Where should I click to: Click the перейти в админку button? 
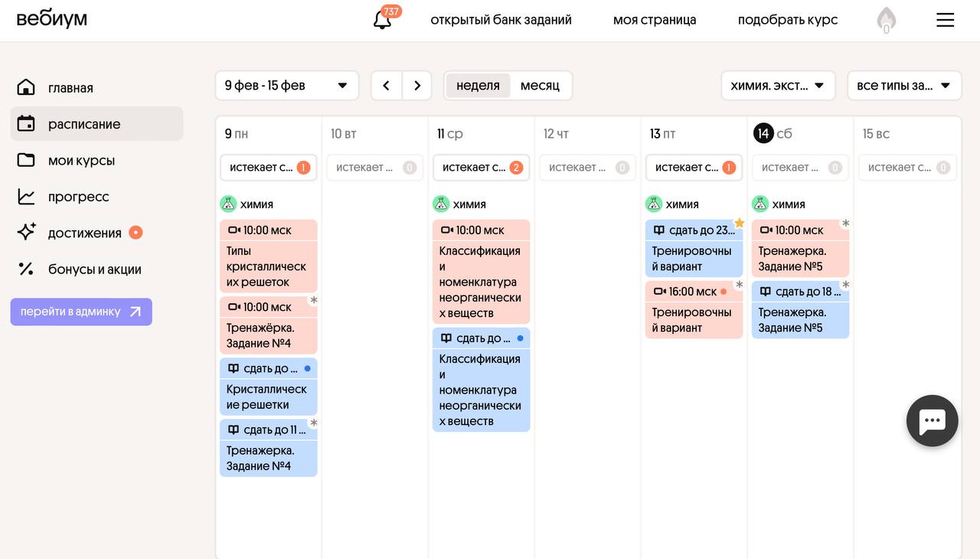81,312
